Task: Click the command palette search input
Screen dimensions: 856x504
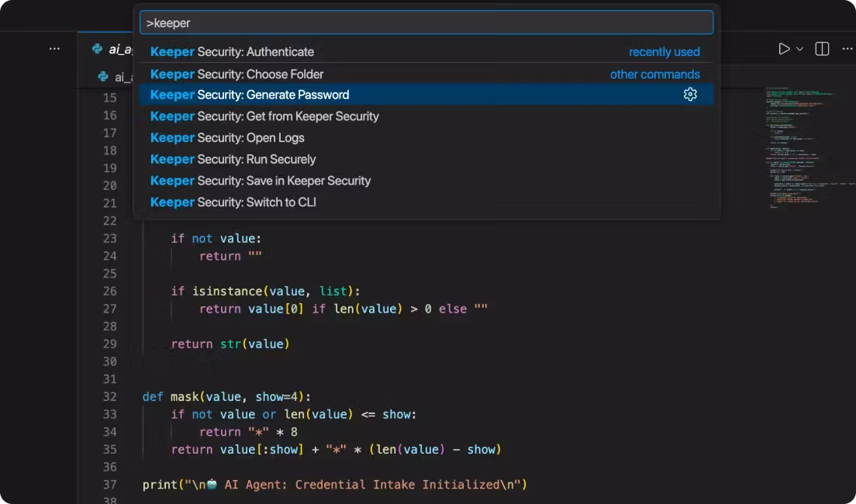Action: tap(426, 22)
